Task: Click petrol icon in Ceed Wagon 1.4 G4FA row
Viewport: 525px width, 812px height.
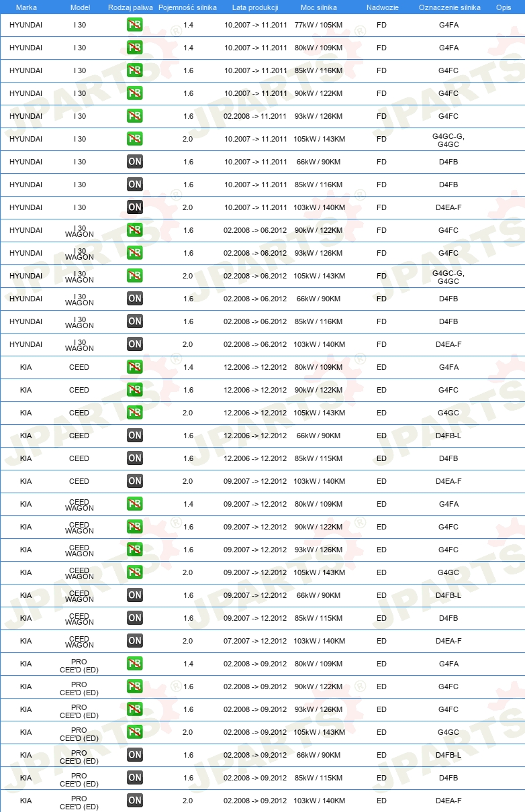Action: 135,505
